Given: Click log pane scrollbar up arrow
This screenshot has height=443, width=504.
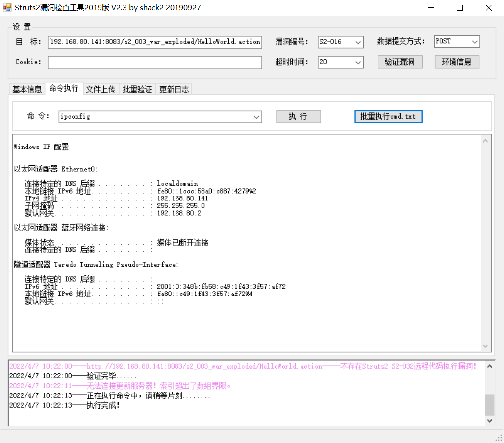Looking at the screenshot, I should (x=489, y=366).
